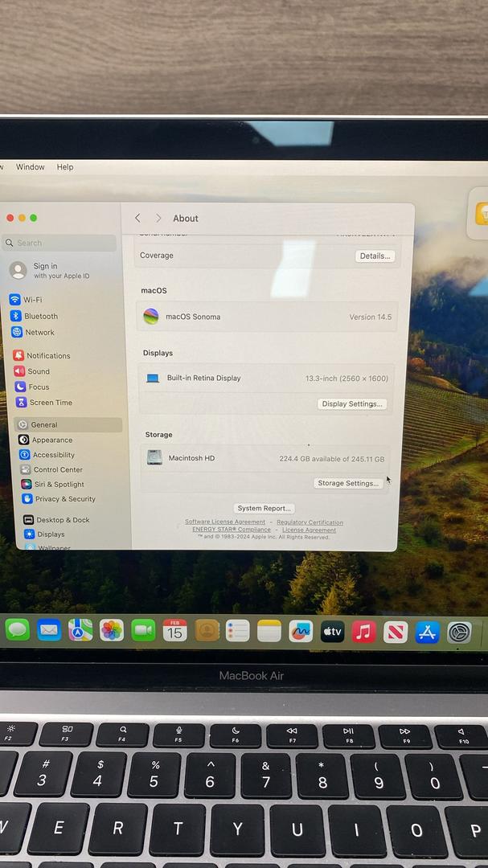Go forward with the right chevron
Image resolution: width=488 pixels, height=868 pixels.
click(x=158, y=218)
